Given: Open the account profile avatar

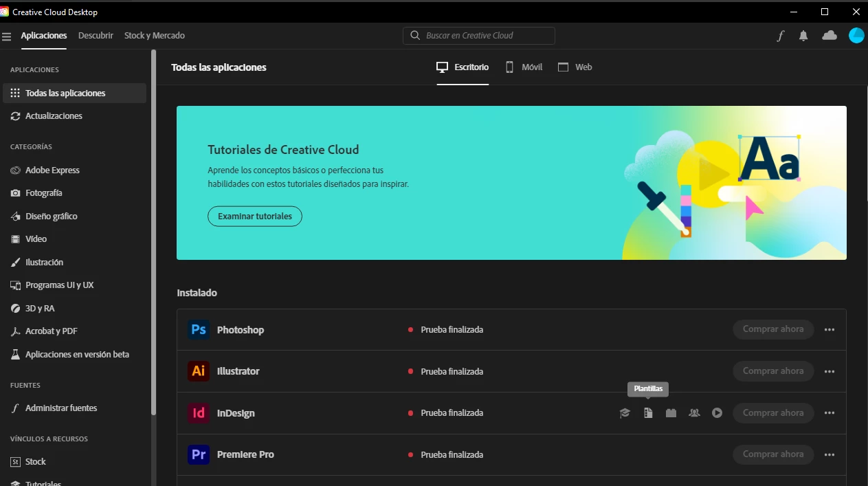Looking at the screenshot, I should (x=856, y=36).
